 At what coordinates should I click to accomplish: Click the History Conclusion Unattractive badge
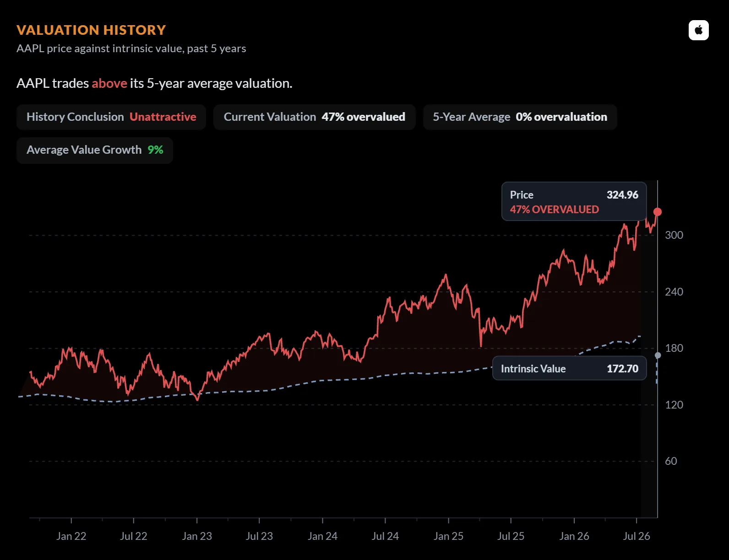(111, 117)
